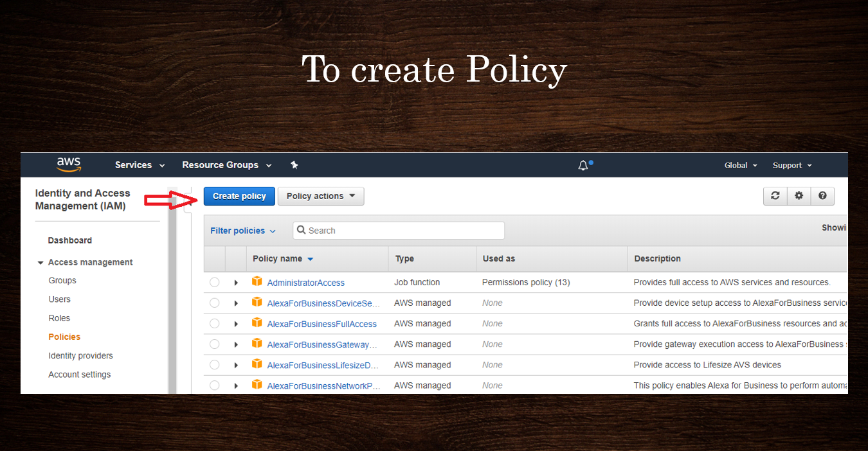Screen dimensions: 868x451
Task: Select the AlexaForBusinessNetworkP... radio button
Action: pyautogui.click(x=215, y=385)
